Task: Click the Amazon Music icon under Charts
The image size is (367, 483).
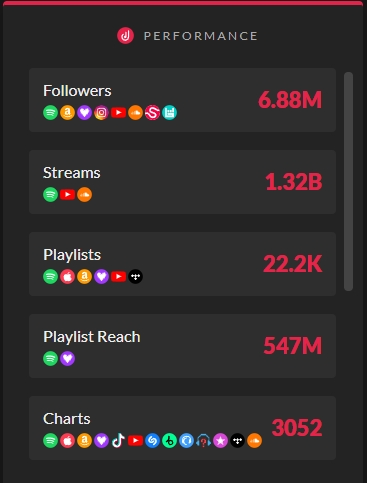Action: click(x=84, y=441)
